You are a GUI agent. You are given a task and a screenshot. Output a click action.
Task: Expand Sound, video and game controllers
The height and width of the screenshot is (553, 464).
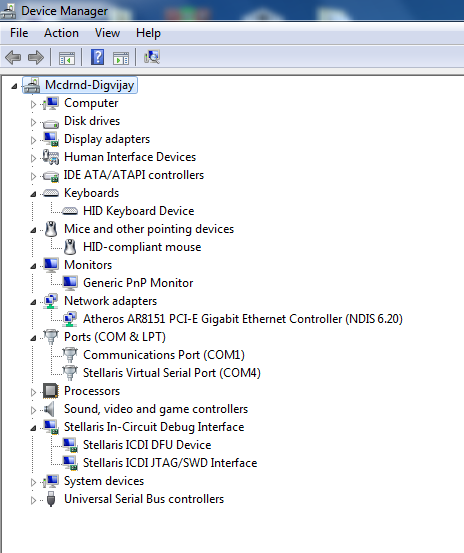coord(33,410)
